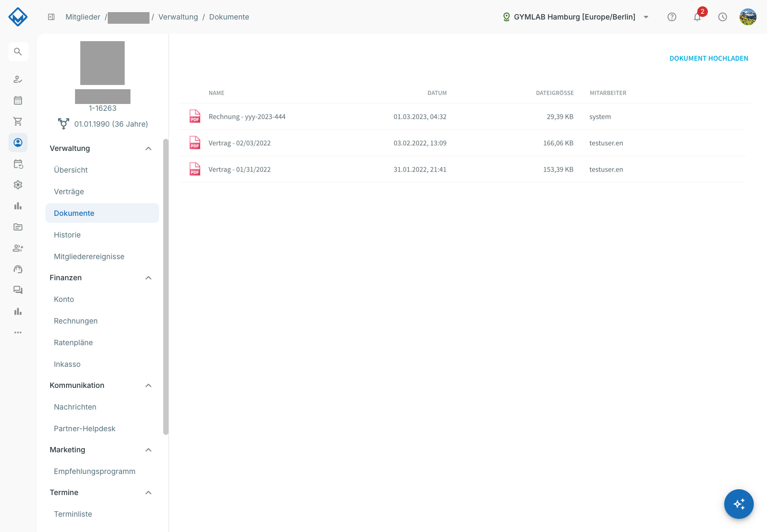Open the chat messages icon in sidebar
The width and height of the screenshot is (767, 532).
[18, 290]
